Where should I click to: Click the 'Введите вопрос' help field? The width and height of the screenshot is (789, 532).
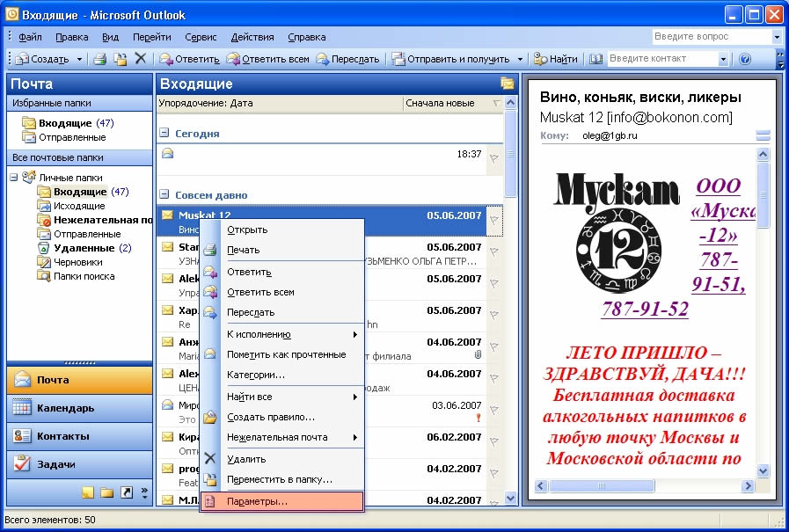point(711,37)
